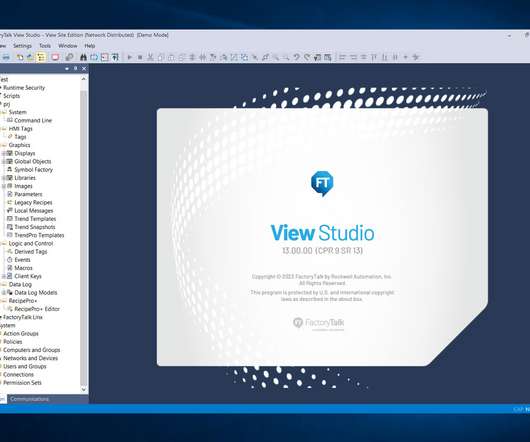Image resolution: width=530 pixels, height=442 pixels.
Task: Open the Window menu
Action: [68, 46]
